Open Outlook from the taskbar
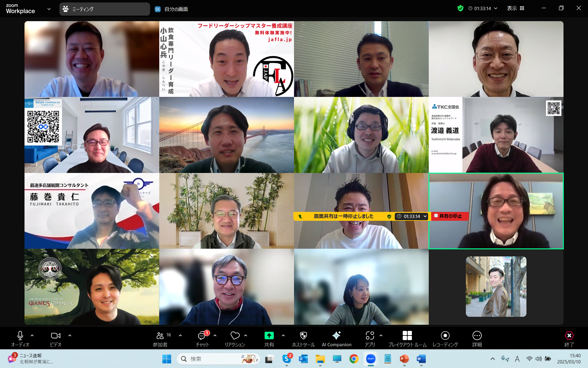This screenshot has height=368, width=588. tap(303, 359)
